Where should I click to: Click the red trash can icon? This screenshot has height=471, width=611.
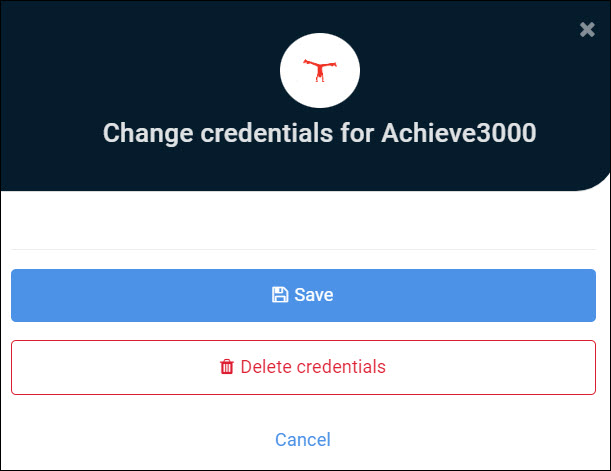[227, 367]
